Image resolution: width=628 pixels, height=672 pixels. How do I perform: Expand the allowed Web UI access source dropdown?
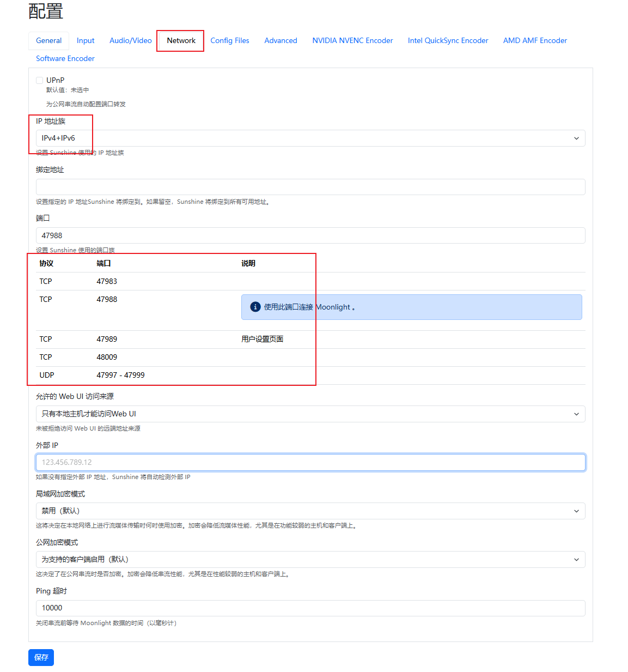[310, 414]
